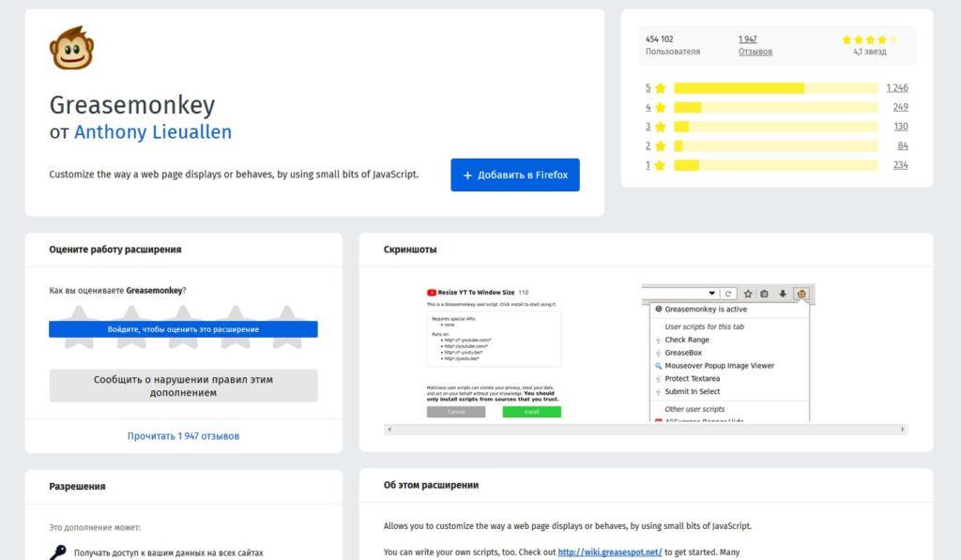Click Войдите, чтобы оценить это расширение button
This screenshot has width=961, height=560.
(x=183, y=329)
